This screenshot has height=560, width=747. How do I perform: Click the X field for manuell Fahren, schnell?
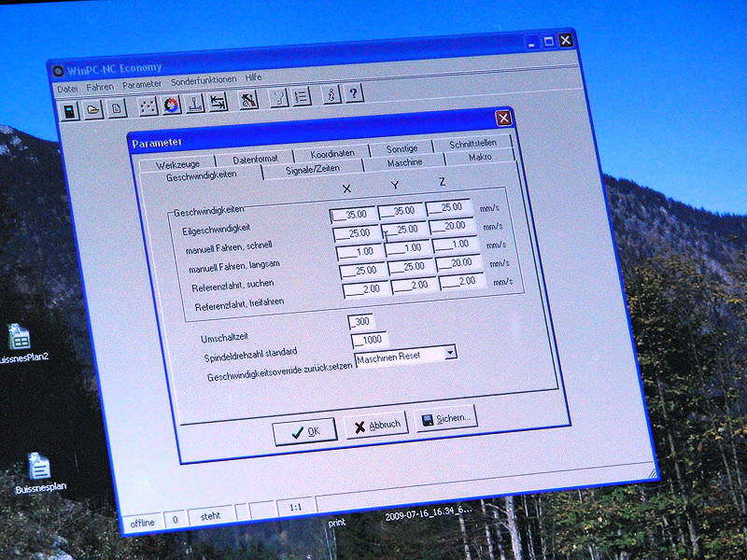tap(356, 233)
